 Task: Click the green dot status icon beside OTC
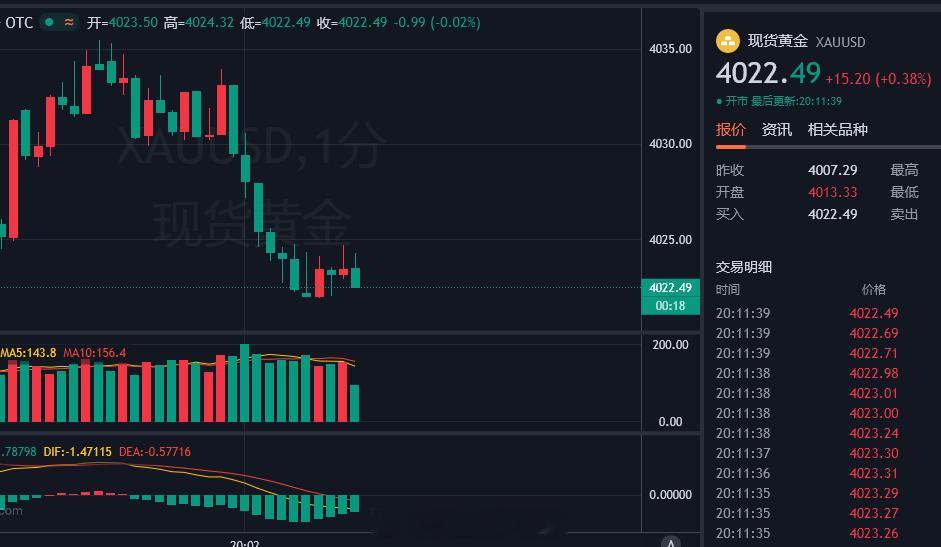49,22
